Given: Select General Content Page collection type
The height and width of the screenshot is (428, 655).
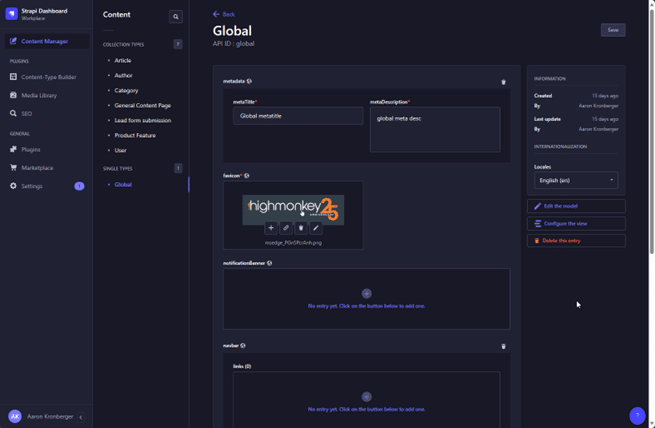Looking at the screenshot, I should click(x=142, y=106).
